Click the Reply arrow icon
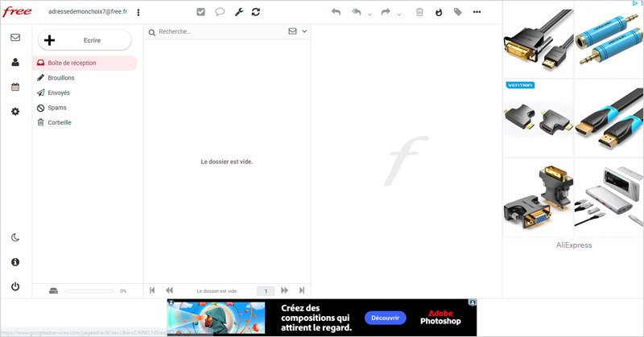 point(336,12)
